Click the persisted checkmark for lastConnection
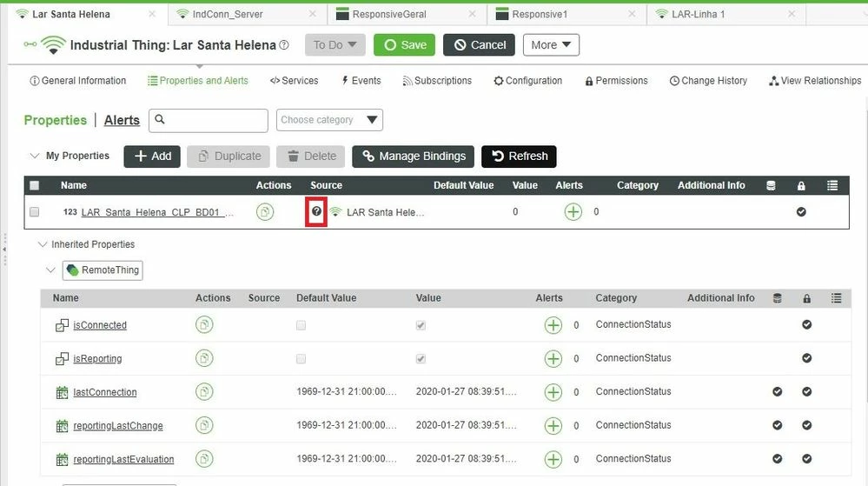This screenshot has width=868, height=486. [778, 391]
